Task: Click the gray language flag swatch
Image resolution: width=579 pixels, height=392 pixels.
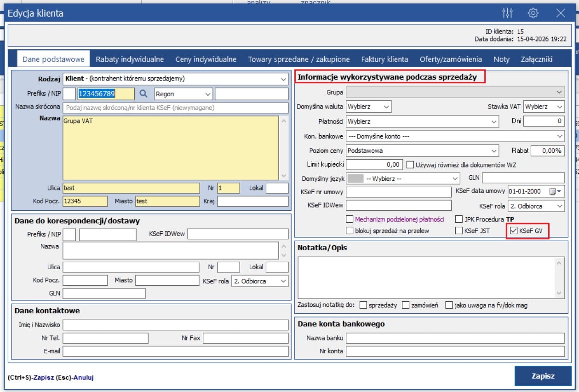Action: tap(355, 179)
